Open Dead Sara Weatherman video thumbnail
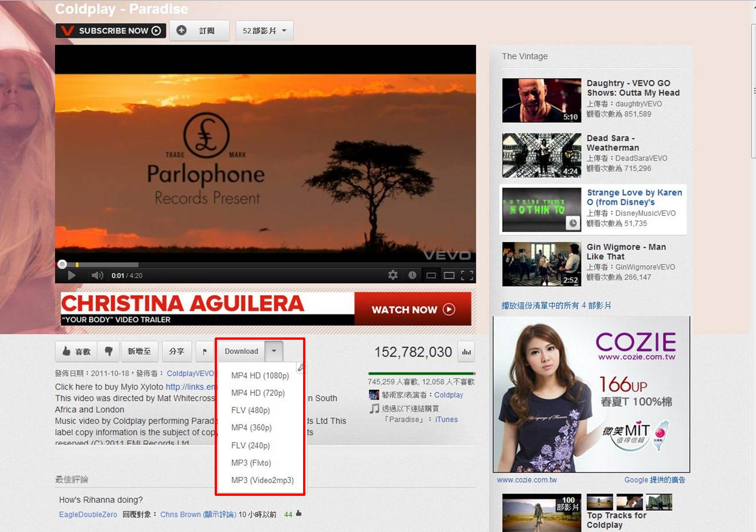 (x=541, y=156)
